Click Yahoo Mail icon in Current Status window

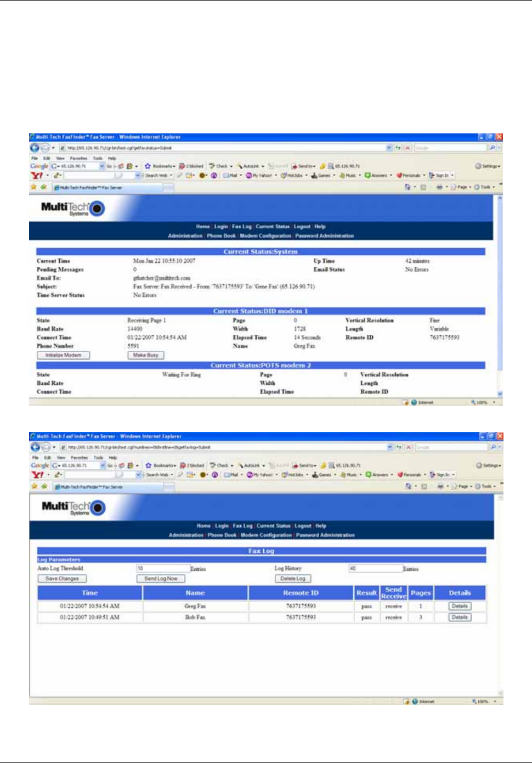[x=226, y=176]
